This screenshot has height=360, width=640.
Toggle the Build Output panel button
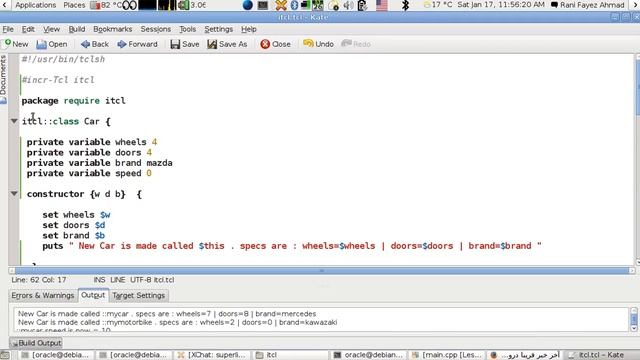tap(36, 343)
